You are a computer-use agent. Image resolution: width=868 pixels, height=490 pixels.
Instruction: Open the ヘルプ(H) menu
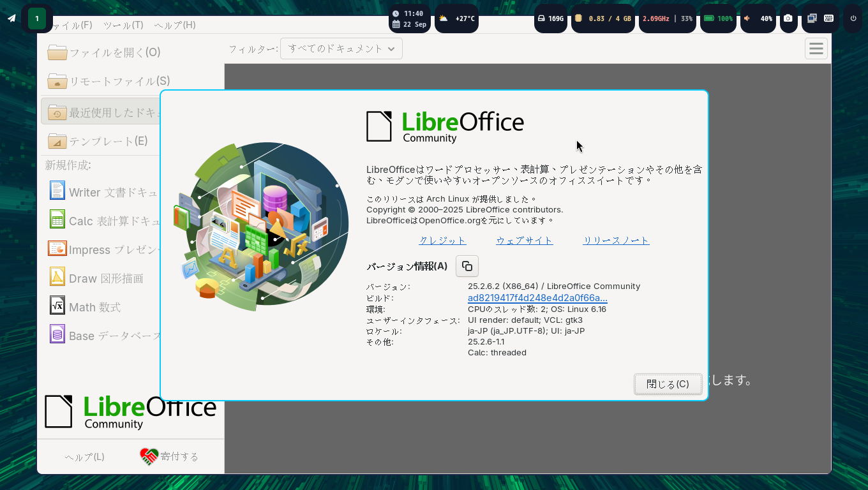pos(175,25)
